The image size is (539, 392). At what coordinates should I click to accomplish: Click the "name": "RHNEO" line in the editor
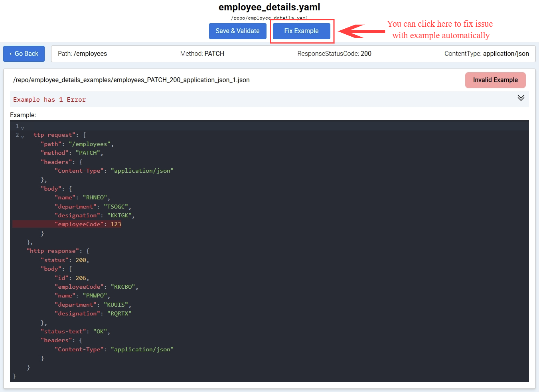82,198
